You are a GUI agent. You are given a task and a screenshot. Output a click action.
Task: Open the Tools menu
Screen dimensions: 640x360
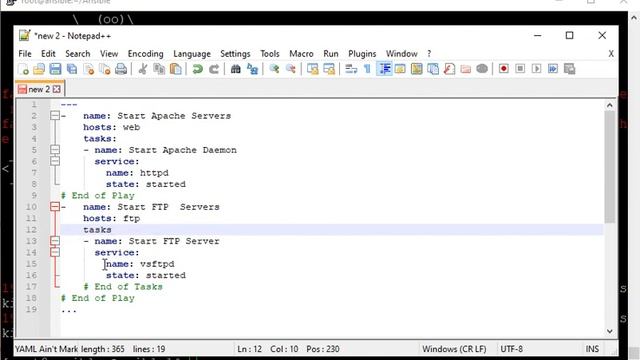pyautogui.click(x=270, y=54)
